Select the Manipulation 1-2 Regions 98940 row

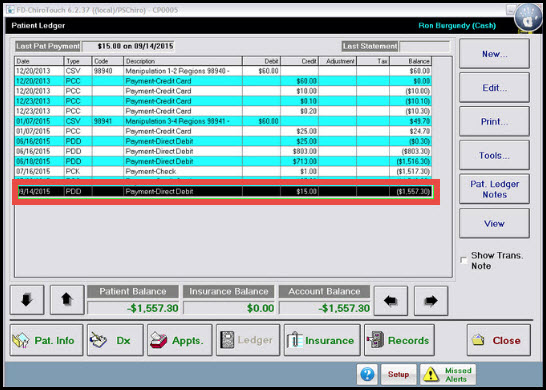(x=223, y=71)
